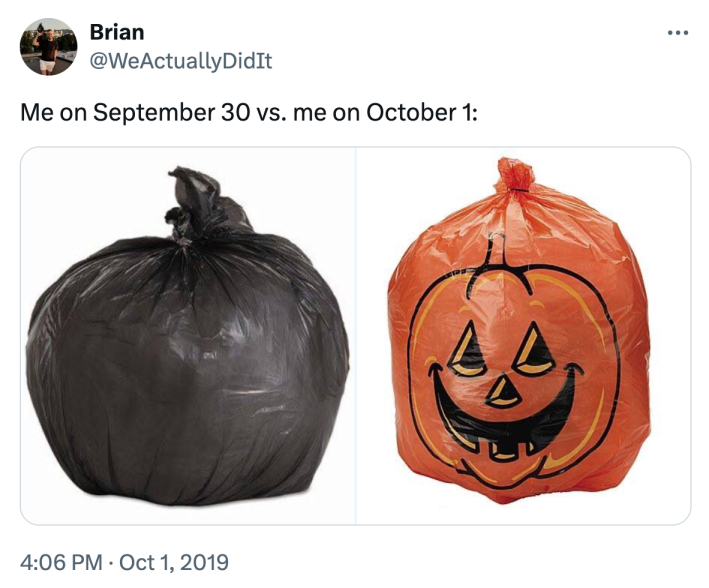Click "October 1:" in the tweet text

pos(422,111)
